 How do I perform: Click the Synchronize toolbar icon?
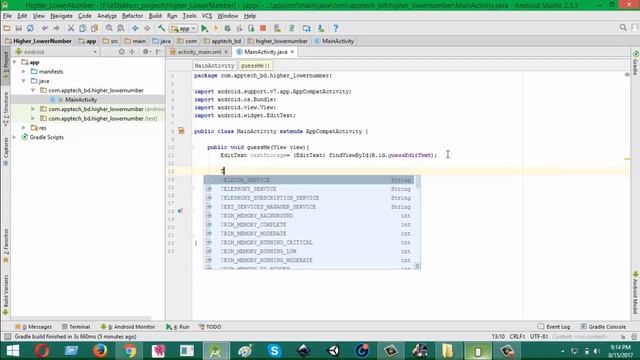[30, 28]
